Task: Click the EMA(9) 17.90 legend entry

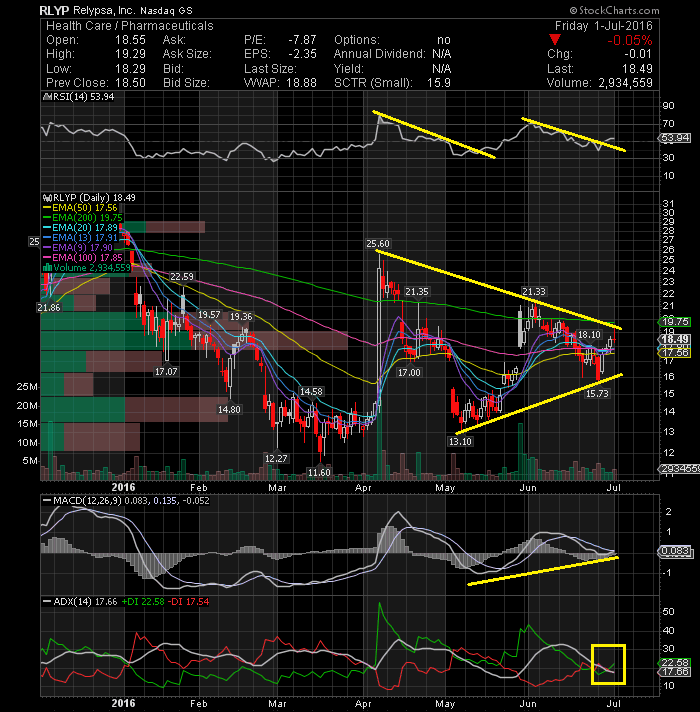Action: (78, 247)
